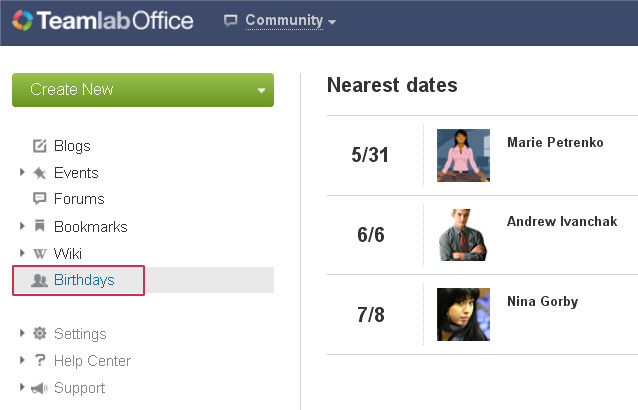Viewport: 638px width, 410px height.
Task: Select Birthdays in the sidebar
Action: click(x=84, y=280)
